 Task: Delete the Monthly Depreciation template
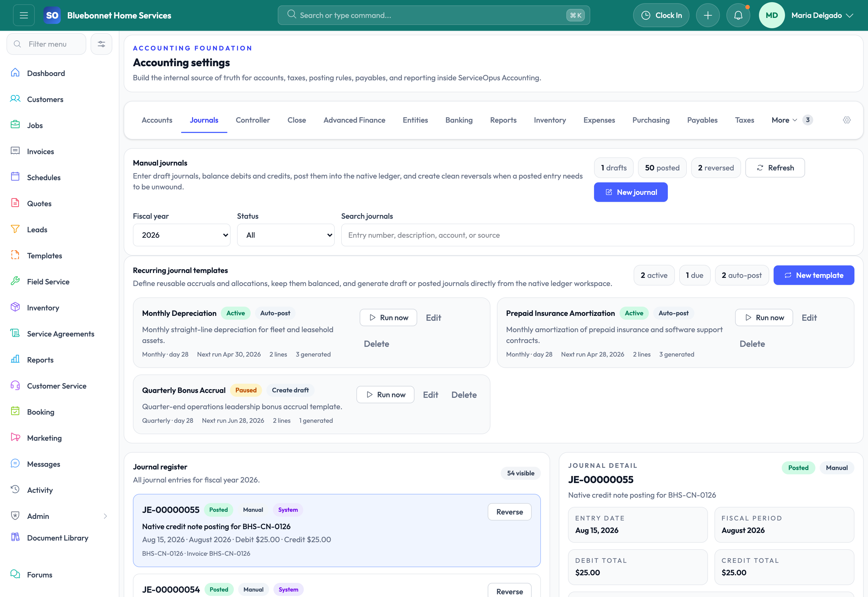coord(376,344)
